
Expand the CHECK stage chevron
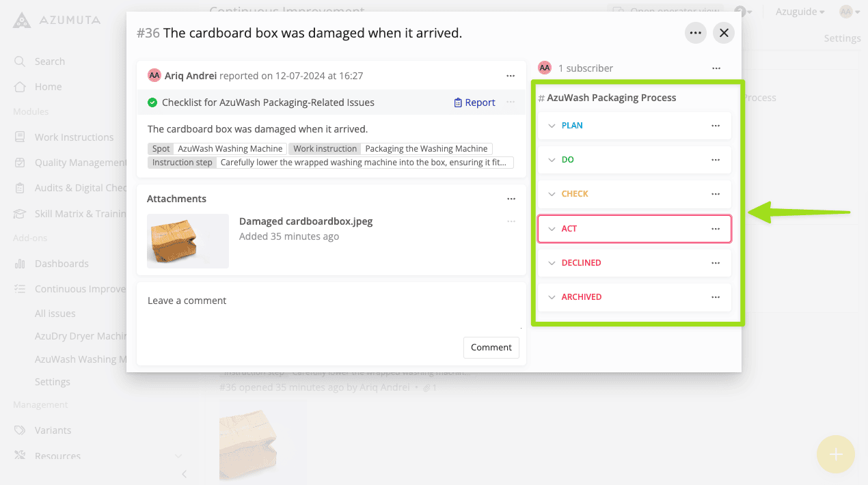tap(552, 194)
